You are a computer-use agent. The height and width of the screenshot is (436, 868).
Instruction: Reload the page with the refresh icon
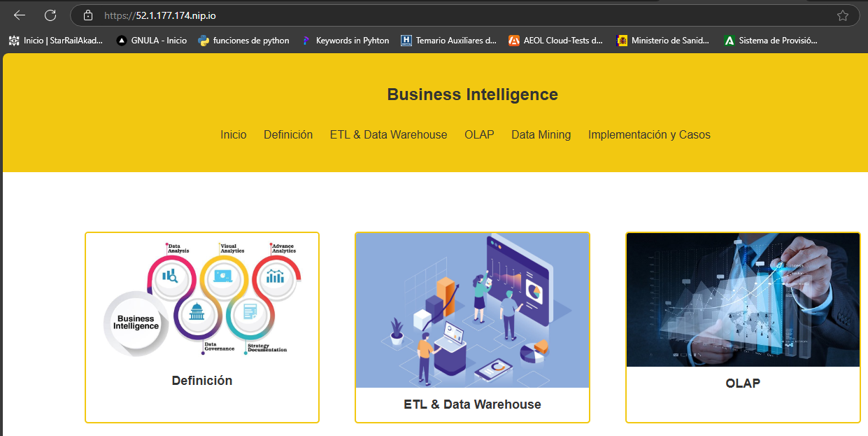[x=50, y=15]
